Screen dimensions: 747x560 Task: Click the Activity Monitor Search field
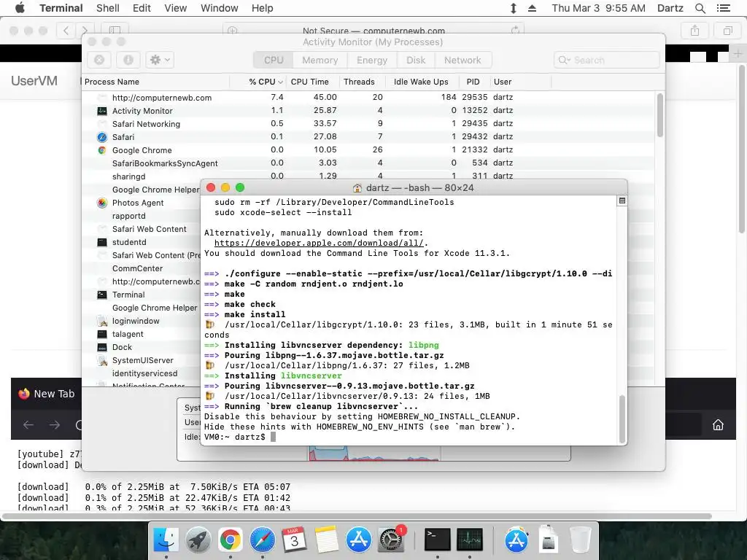tap(607, 60)
